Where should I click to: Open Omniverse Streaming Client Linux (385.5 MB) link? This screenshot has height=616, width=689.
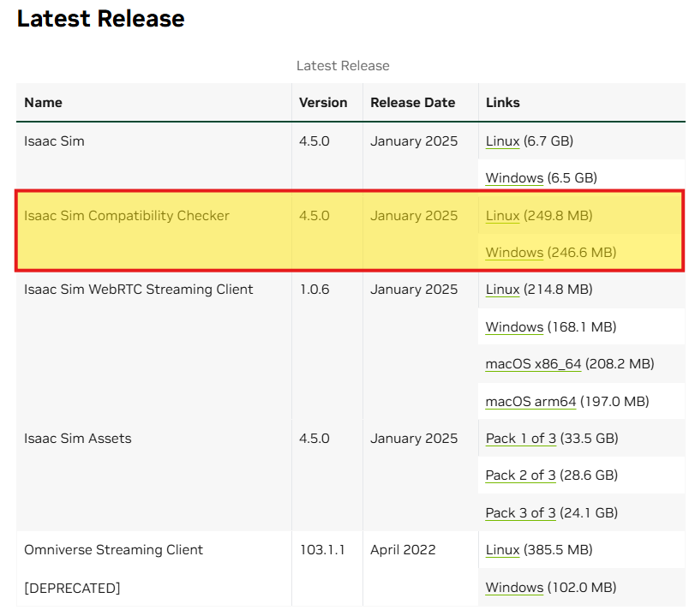point(503,550)
